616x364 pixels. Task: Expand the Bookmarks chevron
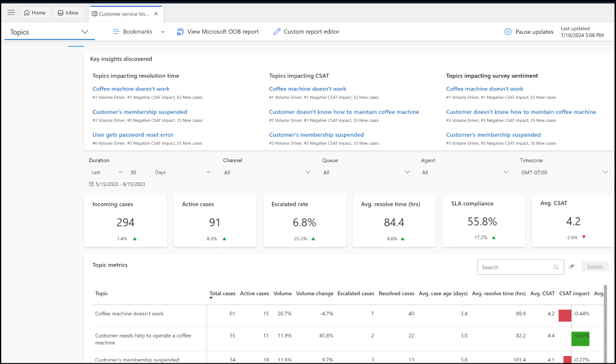(x=163, y=32)
